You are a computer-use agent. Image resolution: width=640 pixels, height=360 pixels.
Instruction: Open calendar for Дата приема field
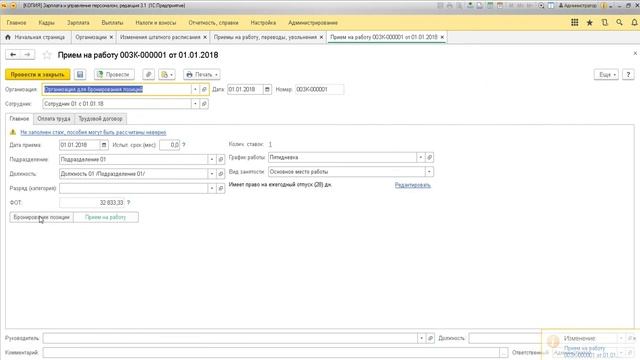click(x=104, y=145)
